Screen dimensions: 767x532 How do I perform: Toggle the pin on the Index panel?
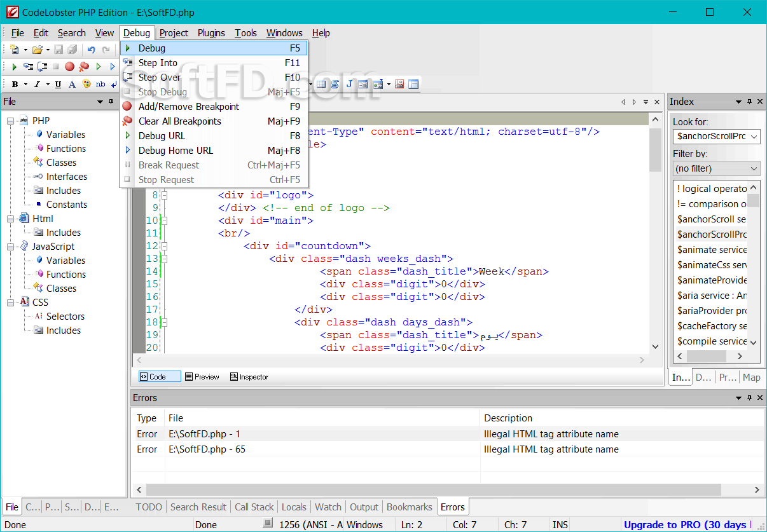click(749, 102)
